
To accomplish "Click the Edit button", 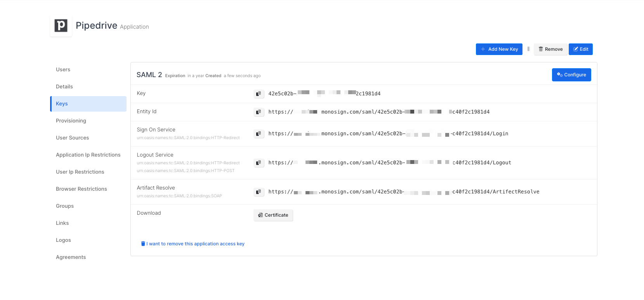I will [580, 49].
